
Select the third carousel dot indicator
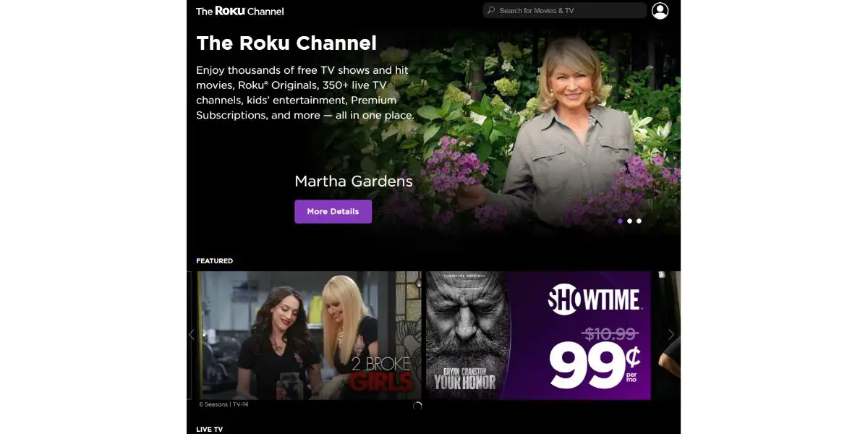click(639, 221)
